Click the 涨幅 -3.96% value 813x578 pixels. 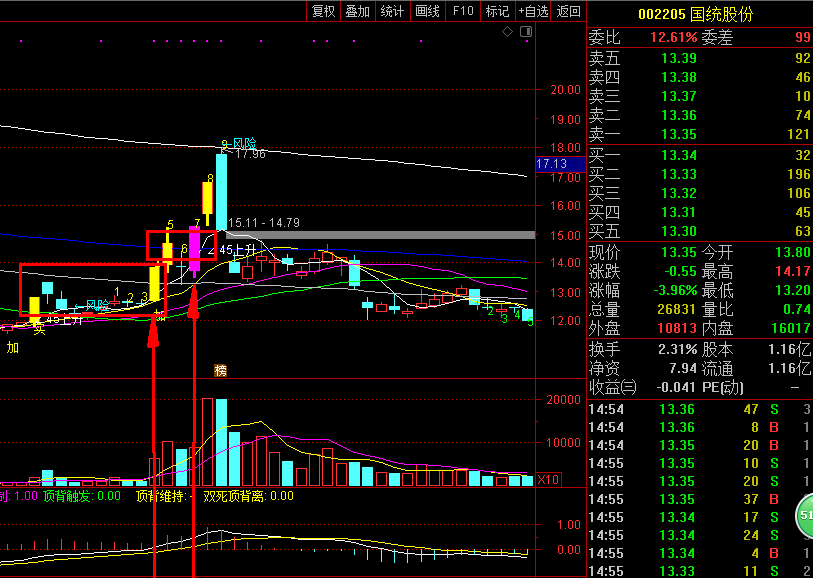coord(675,290)
